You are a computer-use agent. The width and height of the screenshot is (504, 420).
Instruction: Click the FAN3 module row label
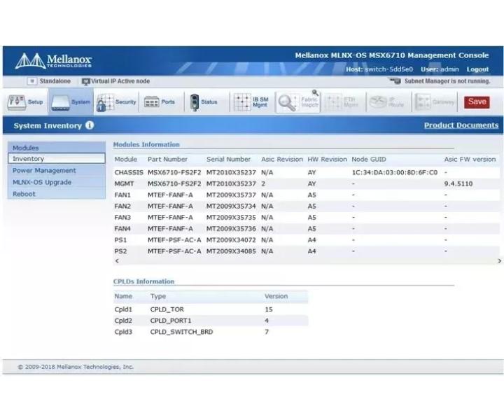[122, 217]
